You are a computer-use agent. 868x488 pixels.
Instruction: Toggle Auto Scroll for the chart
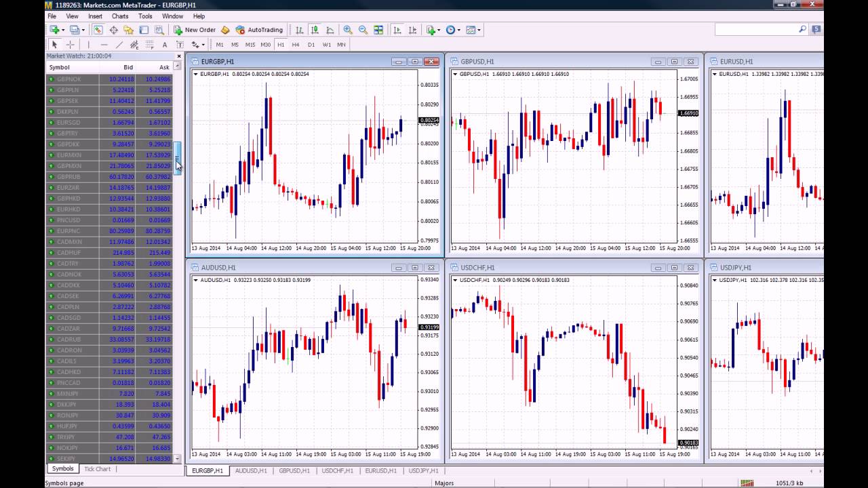point(397,30)
